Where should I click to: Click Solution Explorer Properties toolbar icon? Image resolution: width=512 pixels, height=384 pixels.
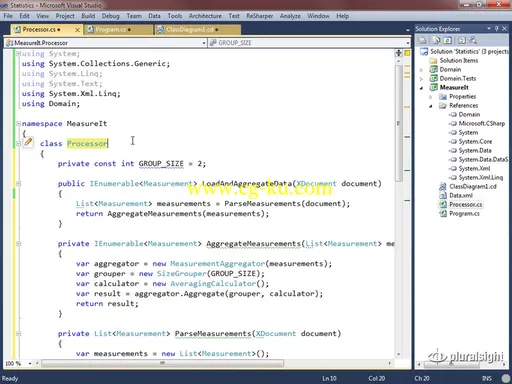pyautogui.click(x=422, y=40)
